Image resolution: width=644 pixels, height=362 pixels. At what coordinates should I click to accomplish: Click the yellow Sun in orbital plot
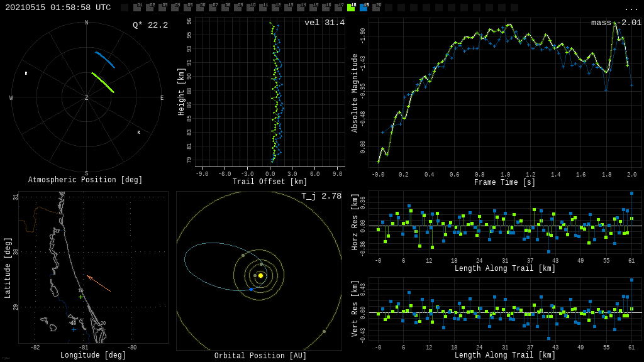point(260,275)
